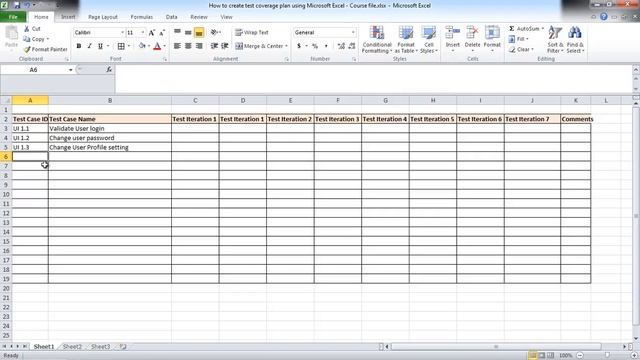
Task: Toggle Top Align vertical alignment
Action: tap(177, 32)
